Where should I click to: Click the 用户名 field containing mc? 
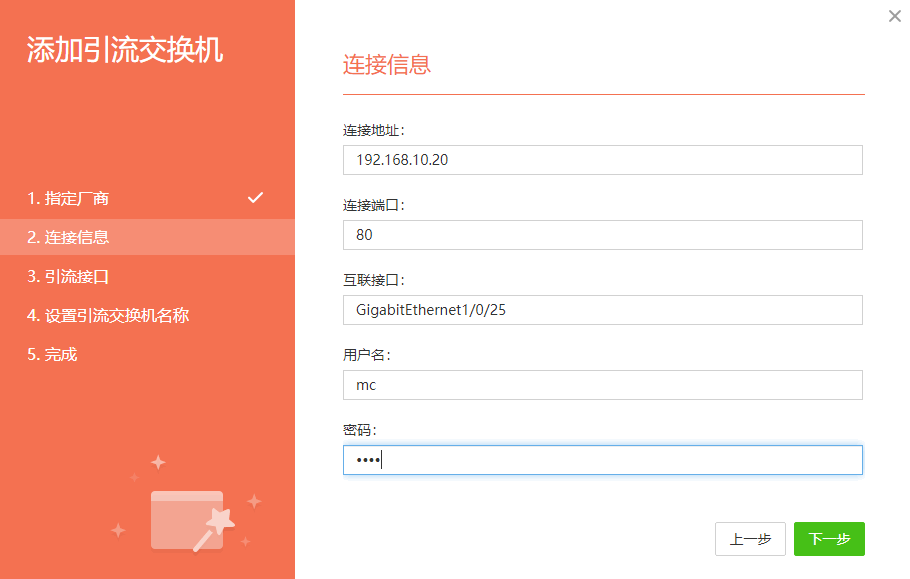pos(602,385)
